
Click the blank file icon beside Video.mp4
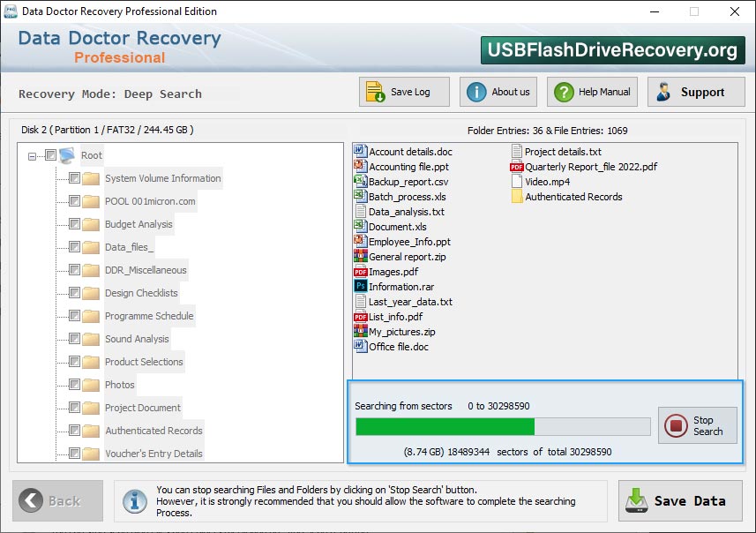[516, 182]
